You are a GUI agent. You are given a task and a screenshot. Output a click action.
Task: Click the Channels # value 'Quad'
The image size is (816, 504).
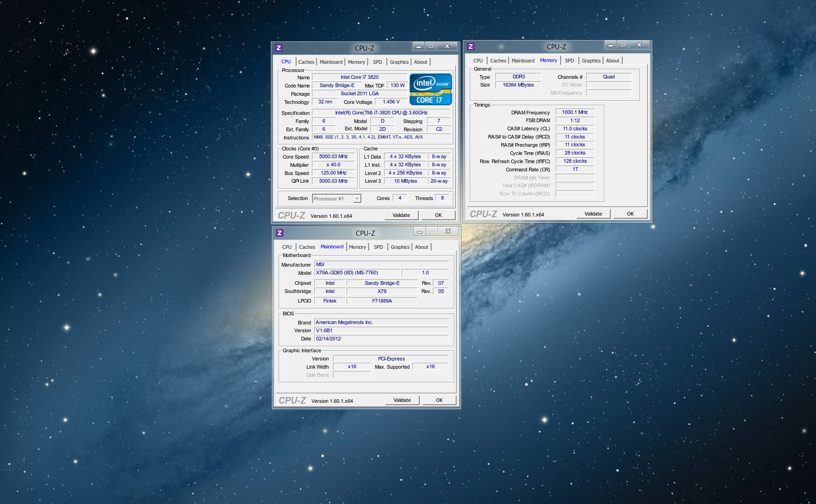tap(609, 77)
